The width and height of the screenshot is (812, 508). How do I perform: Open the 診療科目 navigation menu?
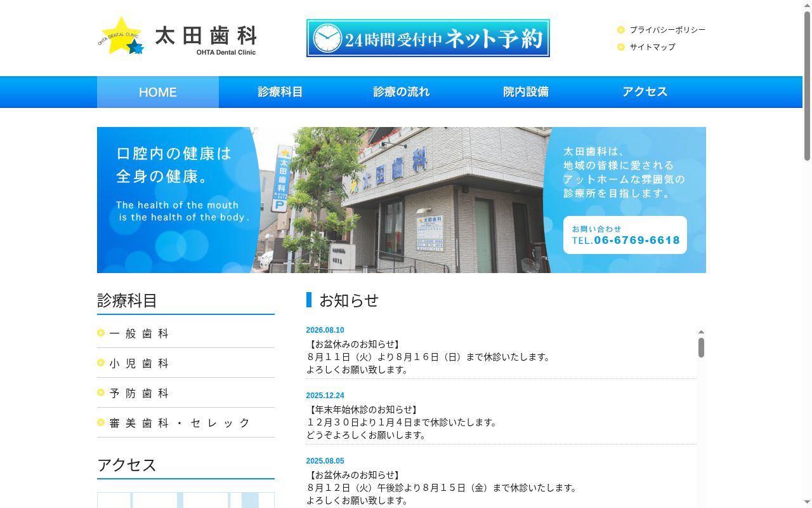click(x=280, y=92)
